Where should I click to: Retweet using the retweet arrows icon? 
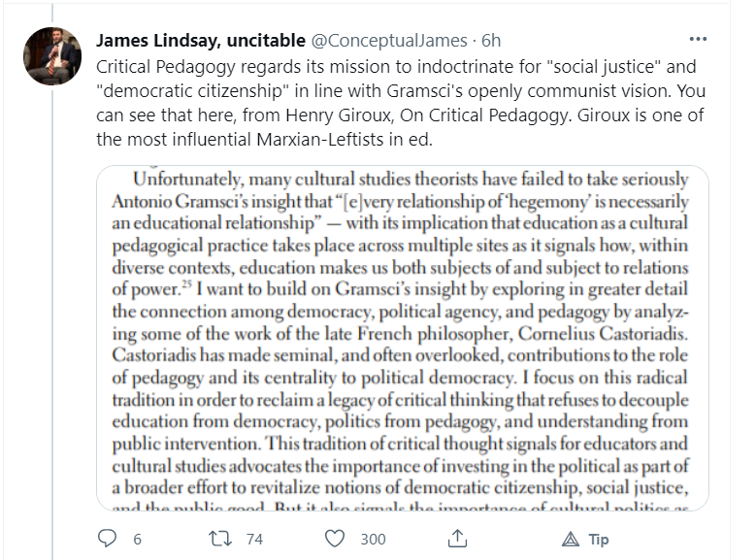pyautogui.click(x=220, y=539)
